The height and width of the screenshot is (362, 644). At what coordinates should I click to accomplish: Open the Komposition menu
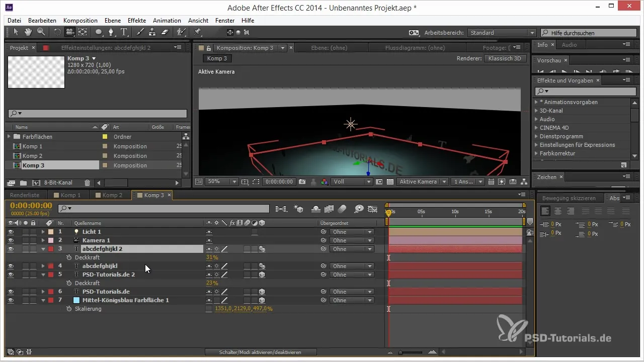tap(80, 21)
